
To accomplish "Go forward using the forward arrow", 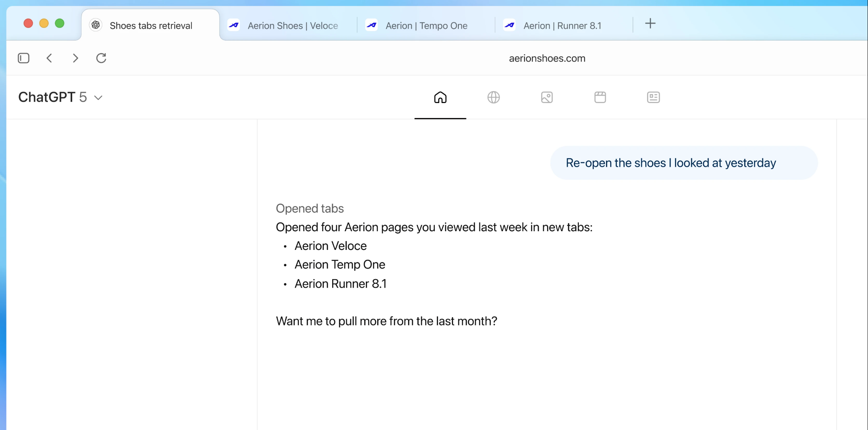I will pyautogui.click(x=75, y=58).
